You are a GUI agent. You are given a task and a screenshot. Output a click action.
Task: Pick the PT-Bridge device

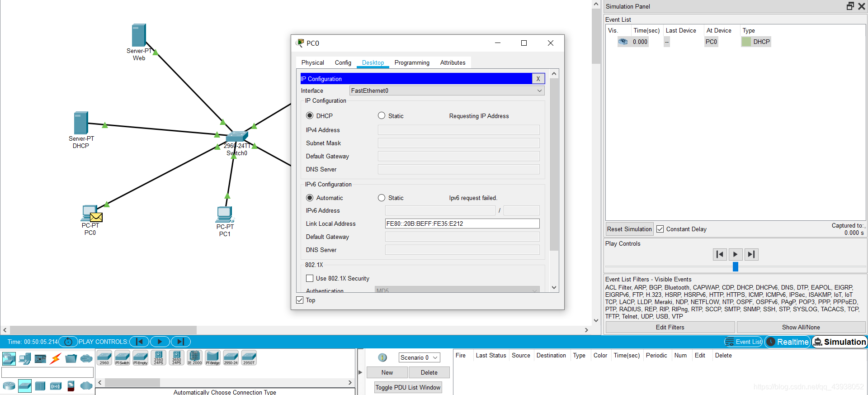pos(213,357)
